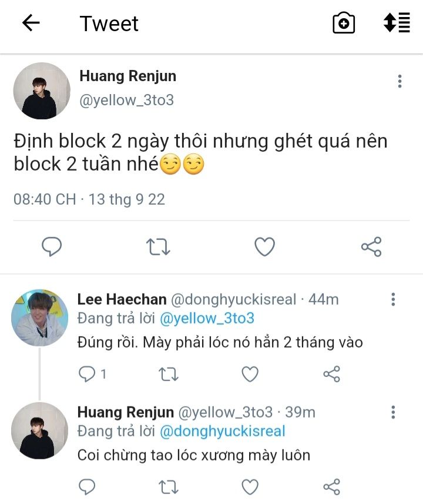Viewport: 423px width, 504px height.
Task: Open more options on bottom reply
Action: point(393,412)
